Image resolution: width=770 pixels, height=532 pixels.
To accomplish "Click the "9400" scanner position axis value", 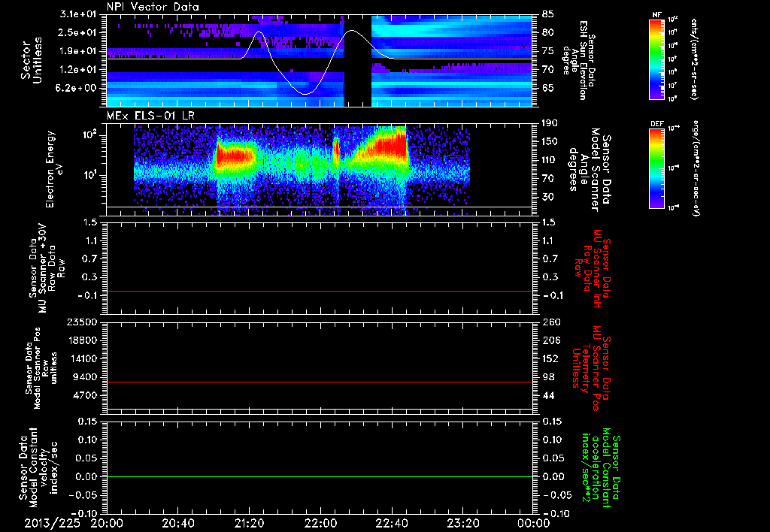I will pos(84,377).
